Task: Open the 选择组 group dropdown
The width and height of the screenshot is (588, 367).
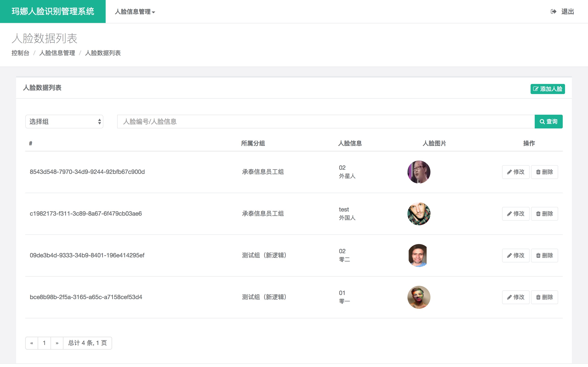Action: click(x=64, y=121)
